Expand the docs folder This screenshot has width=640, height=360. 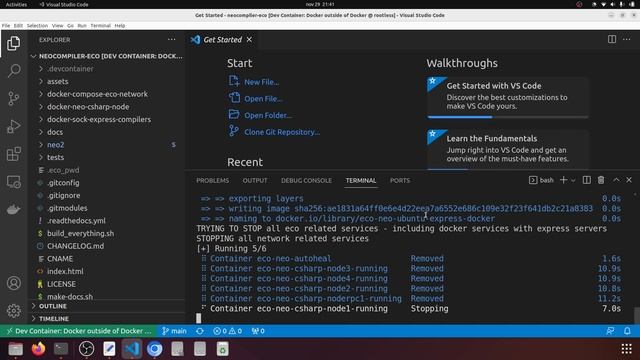[107, 132]
